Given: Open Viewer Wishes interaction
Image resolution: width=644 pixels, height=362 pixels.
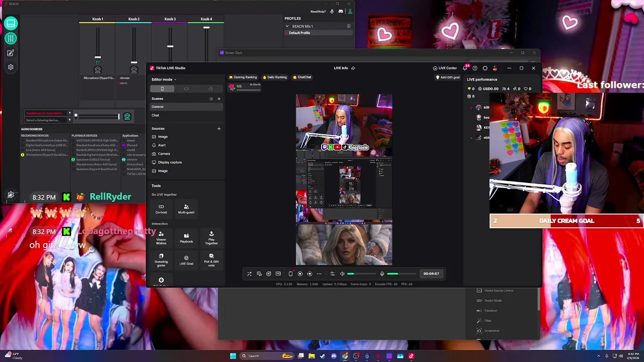Looking at the screenshot, I should (x=161, y=238).
